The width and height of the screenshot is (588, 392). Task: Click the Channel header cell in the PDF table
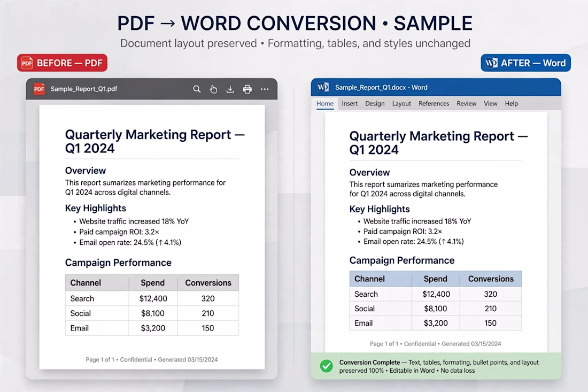[x=97, y=283]
